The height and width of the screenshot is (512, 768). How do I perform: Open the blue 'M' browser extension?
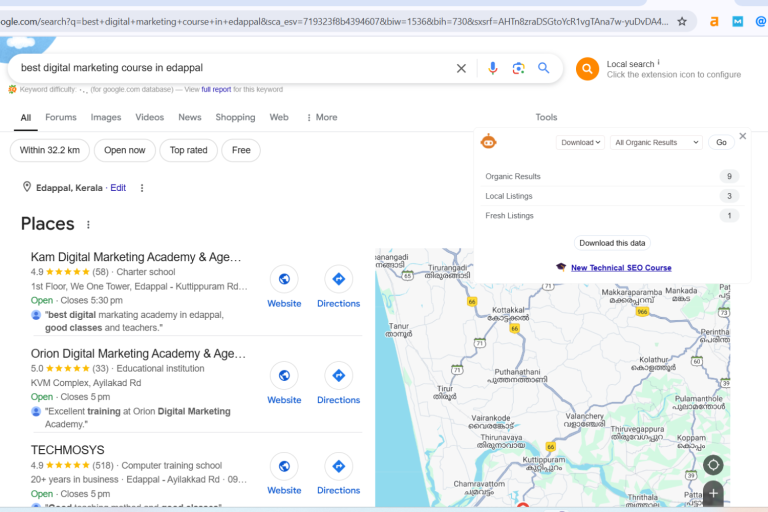738,22
